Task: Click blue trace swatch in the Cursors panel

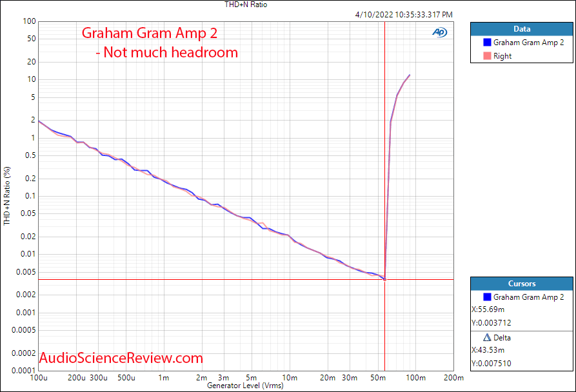Action: (487, 297)
